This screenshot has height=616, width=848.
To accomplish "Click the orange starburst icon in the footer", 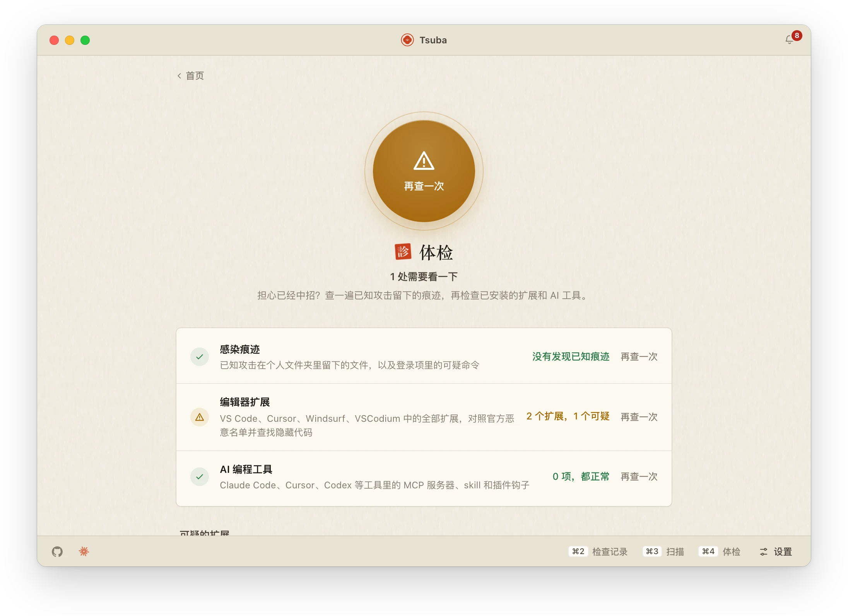I will click(x=84, y=551).
